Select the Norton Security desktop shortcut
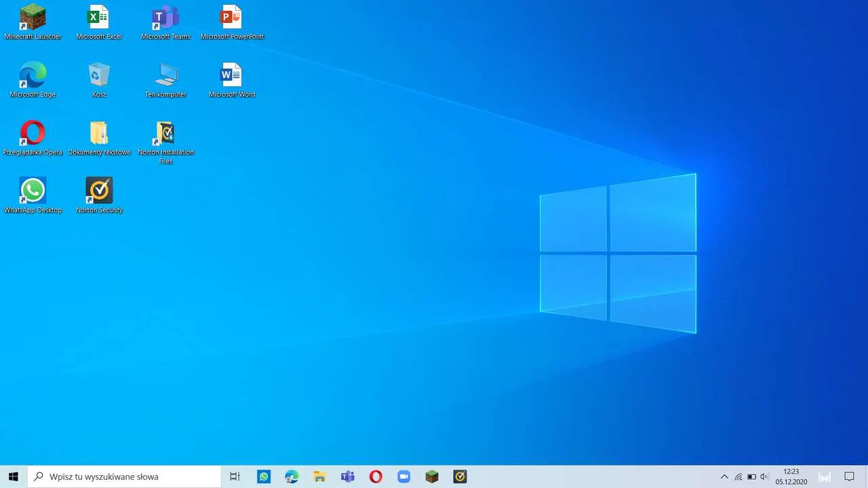The height and width of the screenshot is (488, 868). (99, 196)
